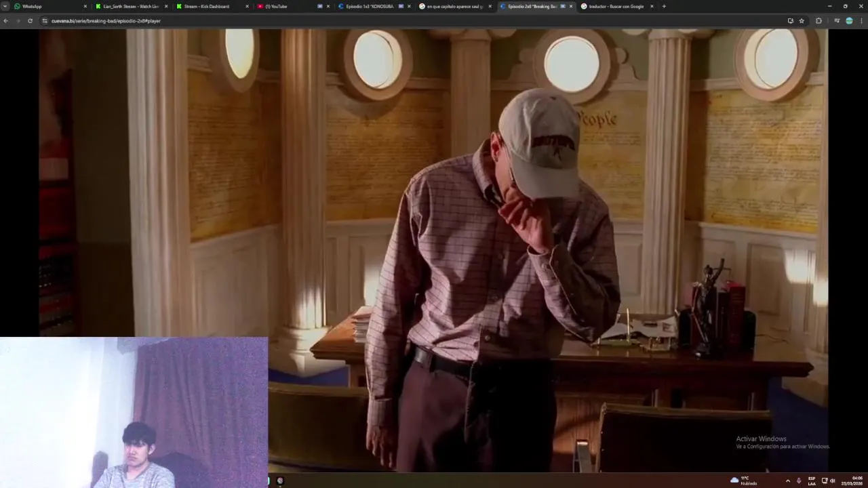Close the Lian_Sorth Stream tab
This screenshot has width=868, height=488.
tap(166, 6)
